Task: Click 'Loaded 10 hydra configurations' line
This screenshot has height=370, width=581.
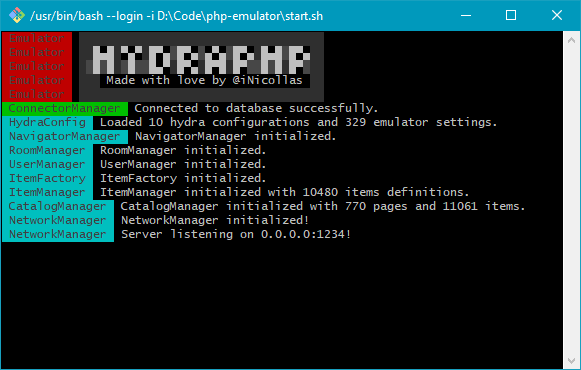Action: pyautogui.click(x=298, y=123)
